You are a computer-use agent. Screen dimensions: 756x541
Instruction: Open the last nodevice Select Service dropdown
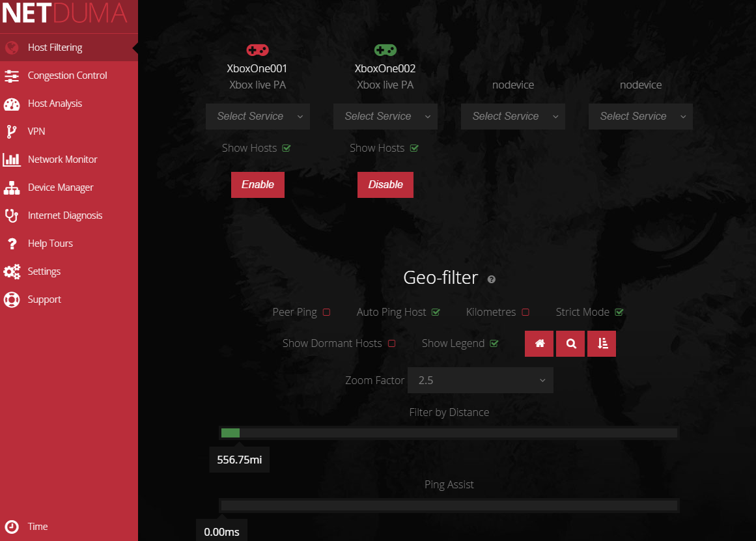(641, 116)
